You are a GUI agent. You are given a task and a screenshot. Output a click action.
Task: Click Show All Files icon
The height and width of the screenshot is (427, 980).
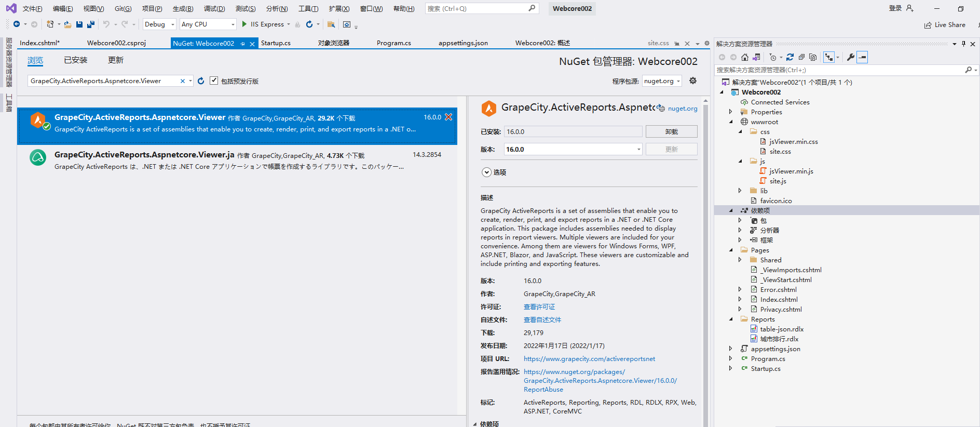click(813, 57)
